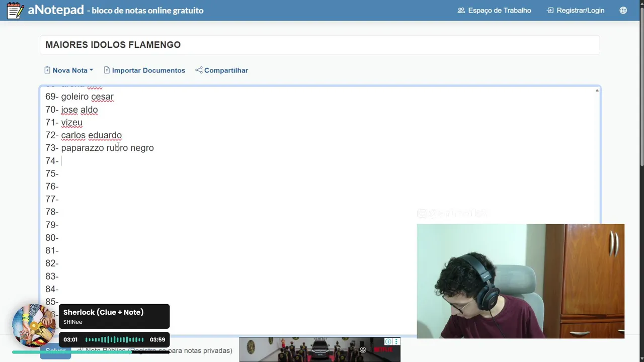The image size is (644, 362).
Task: Click the line "83-" in the note
Action: (x=52, y=276)
